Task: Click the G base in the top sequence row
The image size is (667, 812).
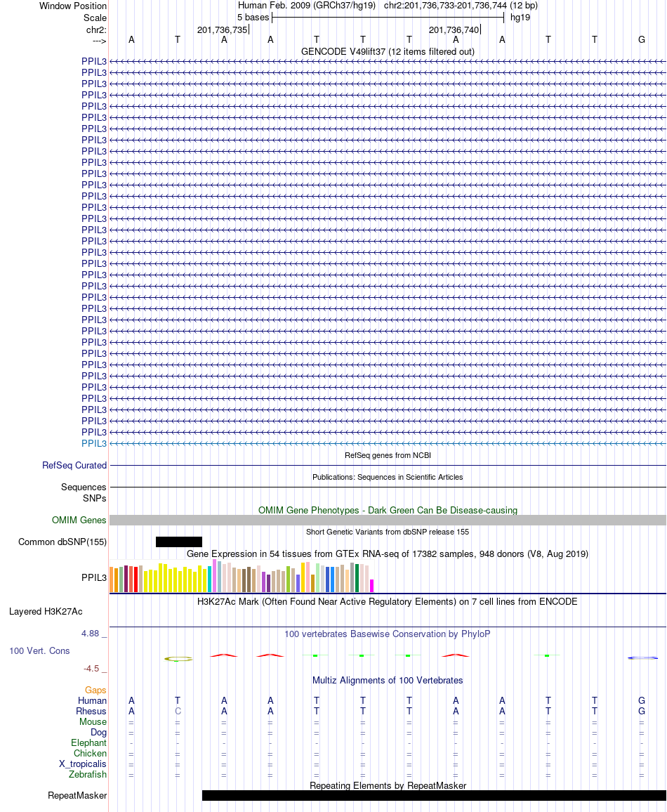Action: (642, 40)
